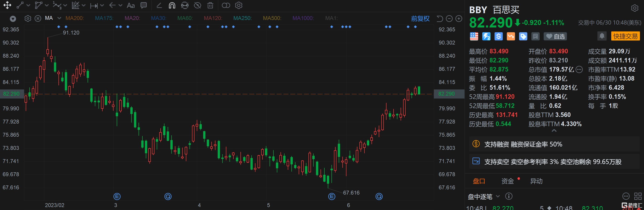Toggle the magnet snap mode
Image resolution: width=644 pixels, height=210 pixels.
click(172, 5)
